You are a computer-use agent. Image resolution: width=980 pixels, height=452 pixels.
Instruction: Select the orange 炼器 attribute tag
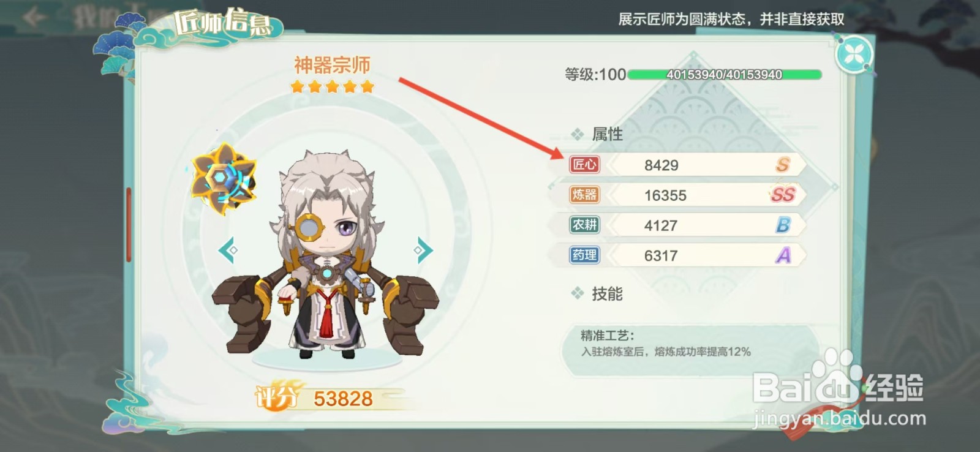coord(584,195)
